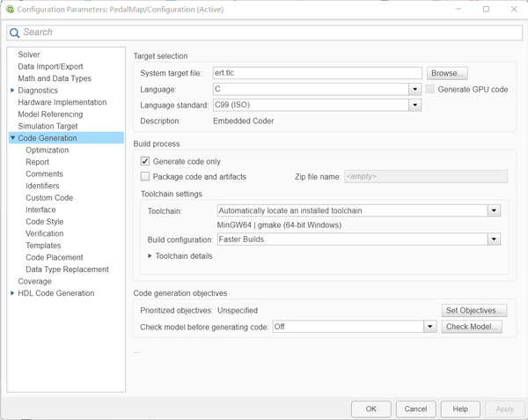This screenshot has height=420, width=528.
Task: Expand HDL Code Generation node
Action: click(12, 293)
